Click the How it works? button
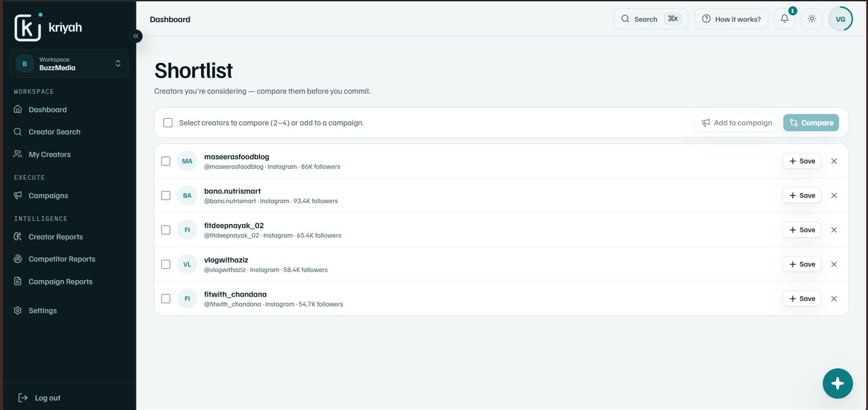Image resolution: width=868 pixels, height=410 pixels. pos(731,19)
